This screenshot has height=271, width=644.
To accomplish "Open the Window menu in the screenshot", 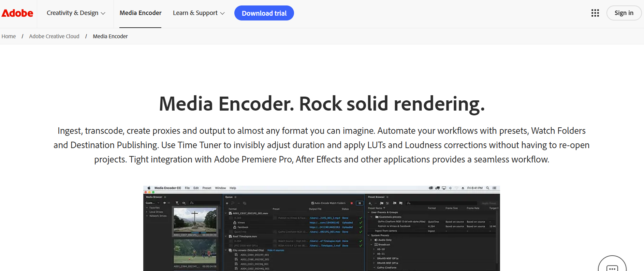I will pos(220,188).
